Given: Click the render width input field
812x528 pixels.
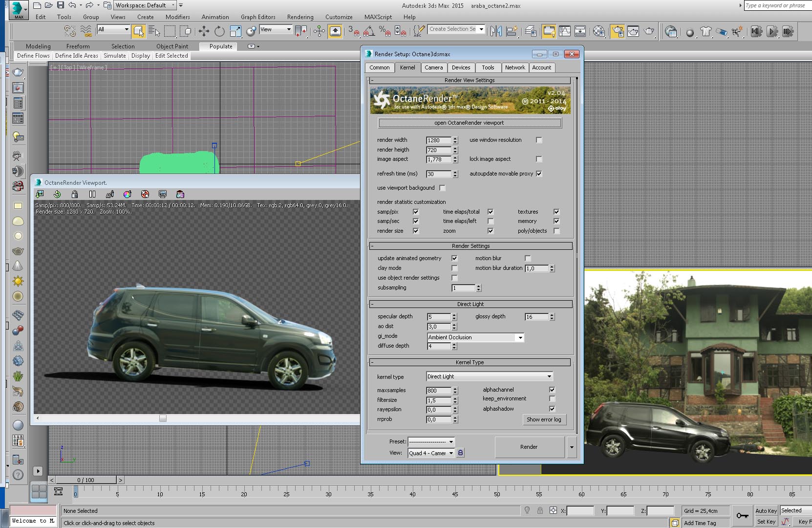Looking at the screenshot, I should (438, 140).
